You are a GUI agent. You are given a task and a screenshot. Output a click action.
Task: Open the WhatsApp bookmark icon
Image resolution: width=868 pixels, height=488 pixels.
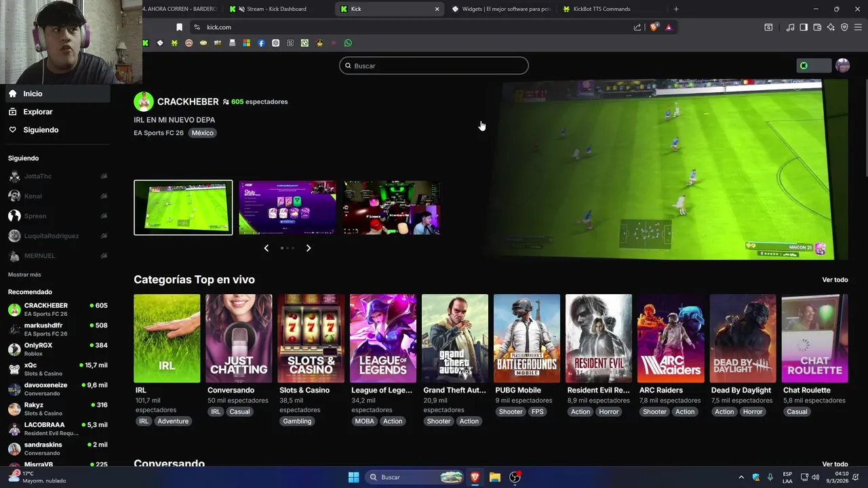coord(348,43)
